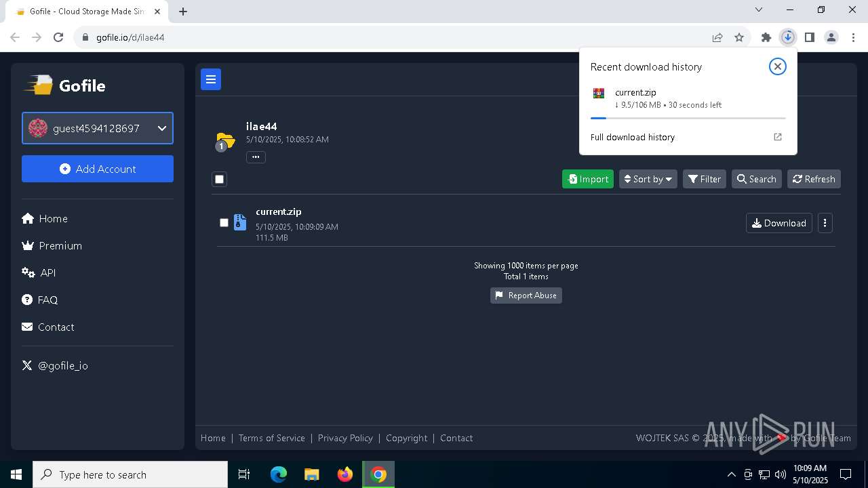Open API in sidebar
The image size is (868, 488).
click(x=39, y=272)
